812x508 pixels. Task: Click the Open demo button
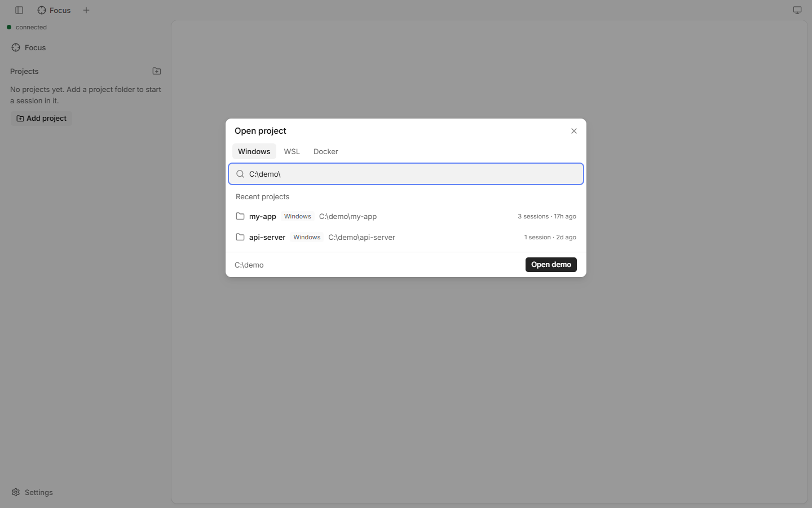pyautogui.click(x=551, y=265)
